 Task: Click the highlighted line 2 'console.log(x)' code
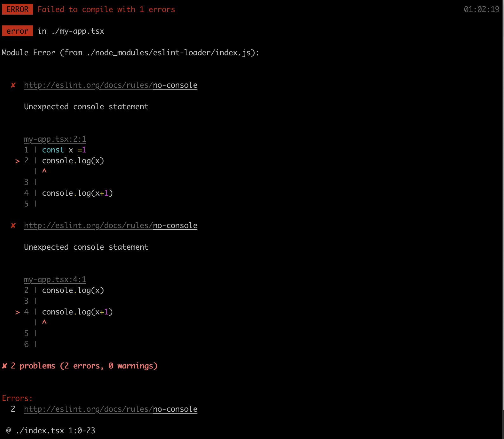(x=73, y=161)
